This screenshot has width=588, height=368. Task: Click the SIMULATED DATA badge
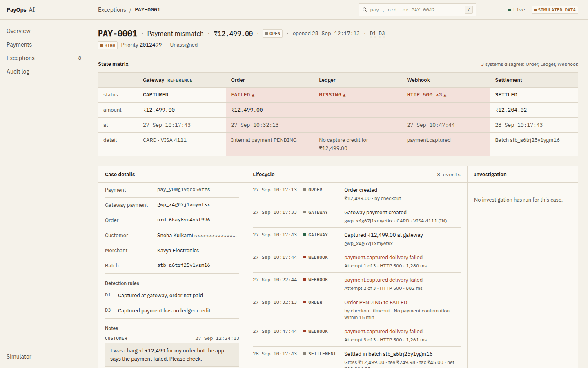click(x=555, y=10)
